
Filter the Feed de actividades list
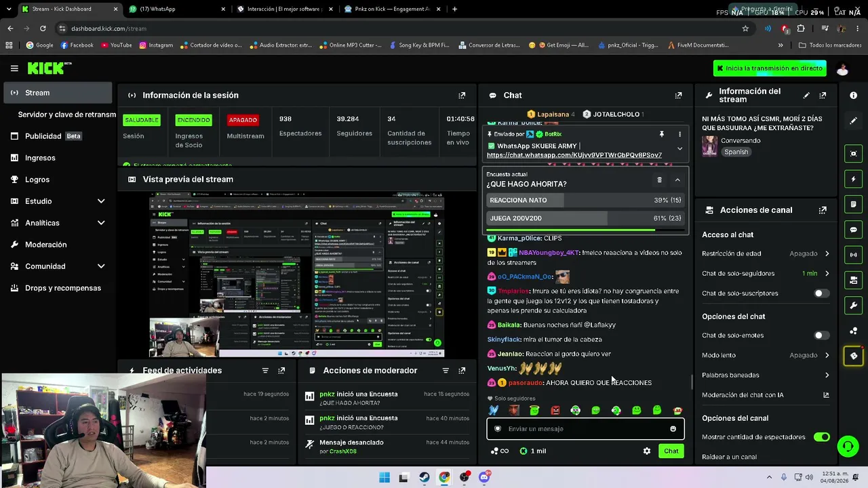point(265,371)
